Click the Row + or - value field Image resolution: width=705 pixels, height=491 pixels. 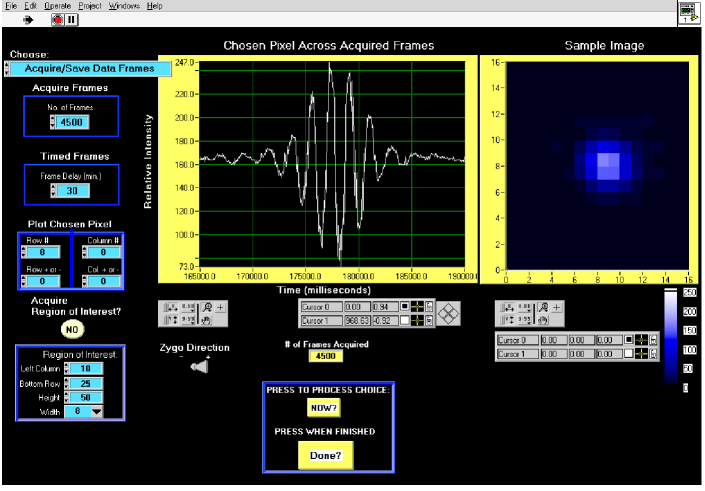pyautogui.click(x=43, y=281)
